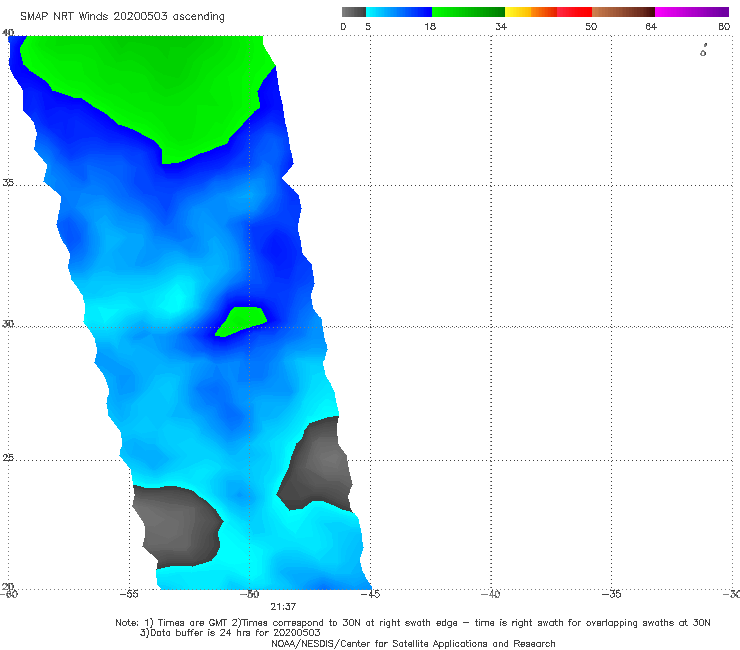This screenshot has height=650, width=740.
Task: Click the title "SMAP NRT Winds 20200503 ascending"
Action: (122, 17)
